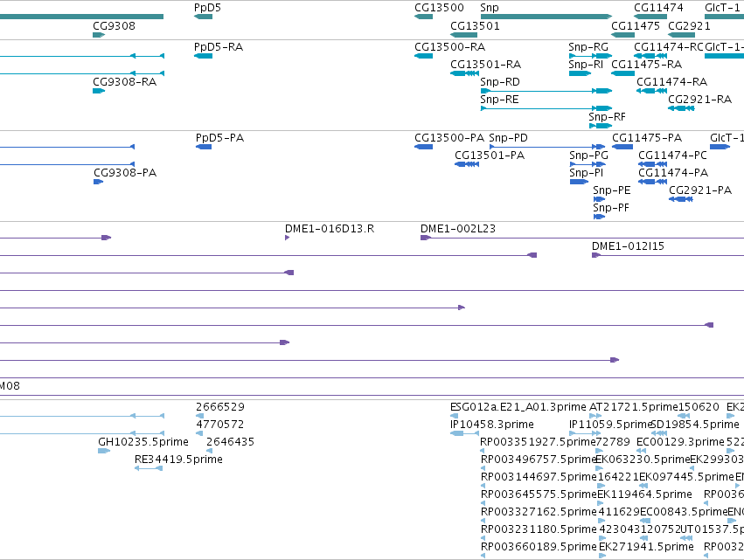This screenshot has width=744, height=560.
Task: Click the 2646435 label
Action: click(230, 442)
